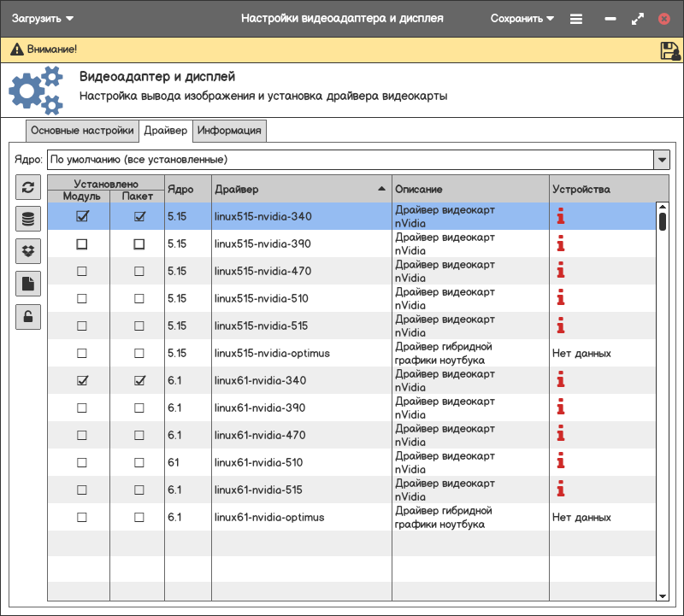
Task: Check Module box for linux515-nvidia-optimus
Action: tap(82, 354)
